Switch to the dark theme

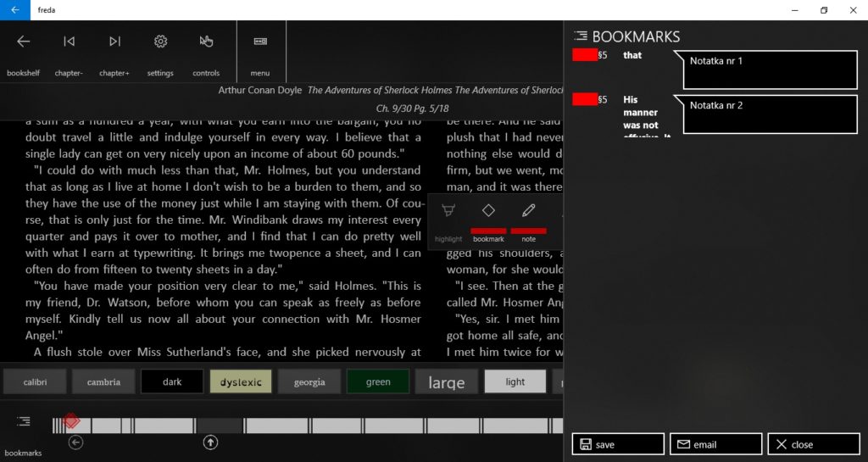pyautogui.click(x=172, y=381)
